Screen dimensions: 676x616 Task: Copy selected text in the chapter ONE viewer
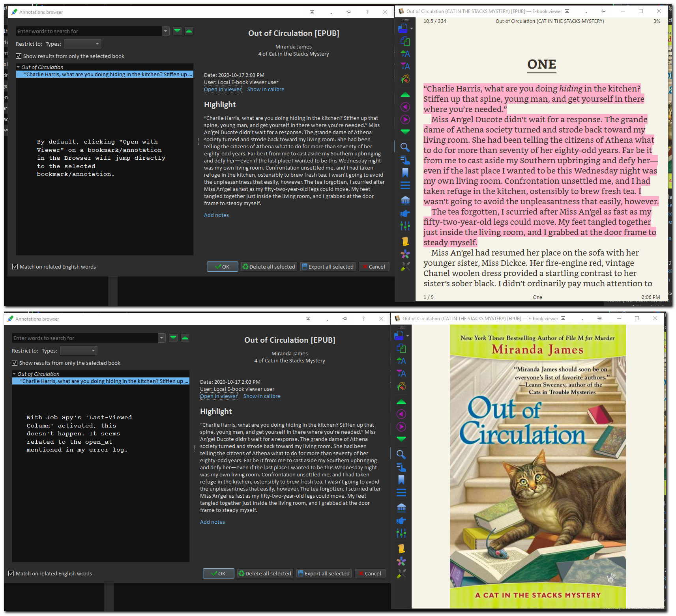(405, 41)
